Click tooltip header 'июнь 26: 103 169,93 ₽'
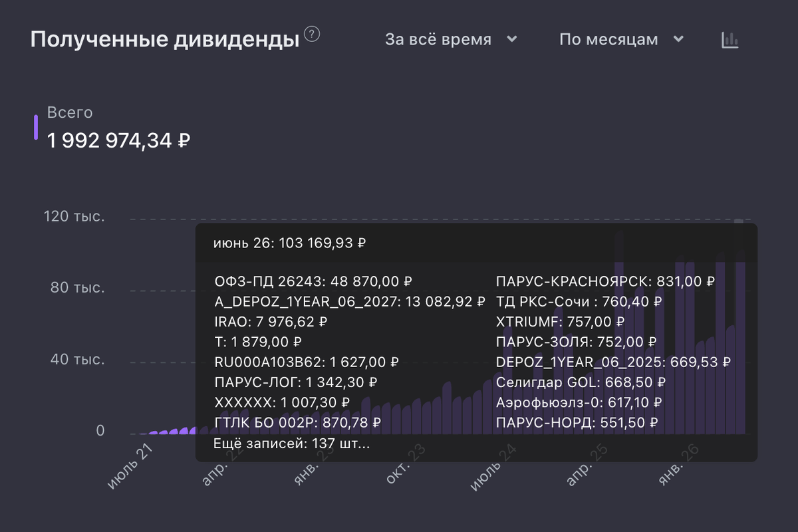The width and height of the screenshot is (798, 532). 290,243
